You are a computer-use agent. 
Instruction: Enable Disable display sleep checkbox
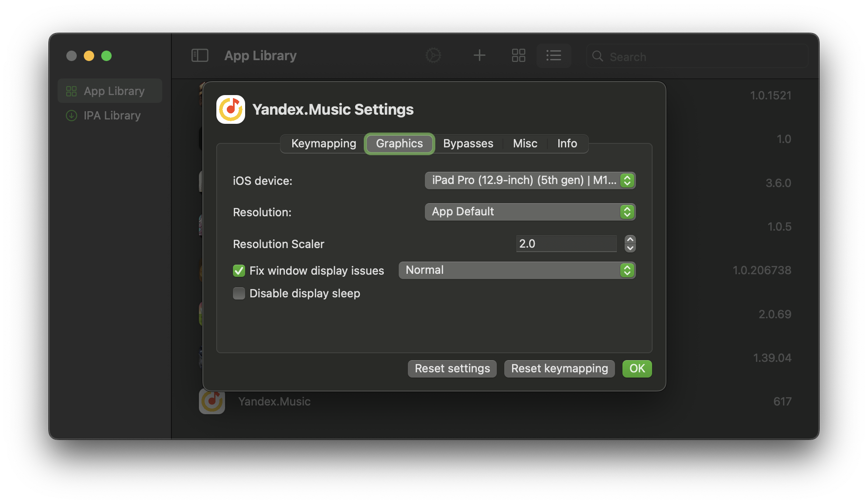(x=239, y=293)
